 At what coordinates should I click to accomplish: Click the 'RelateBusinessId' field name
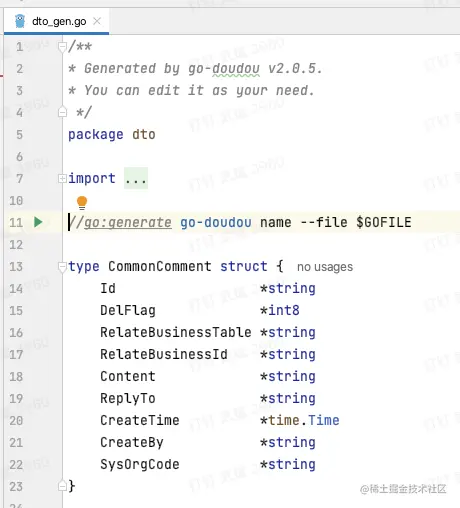pos(164,354)
